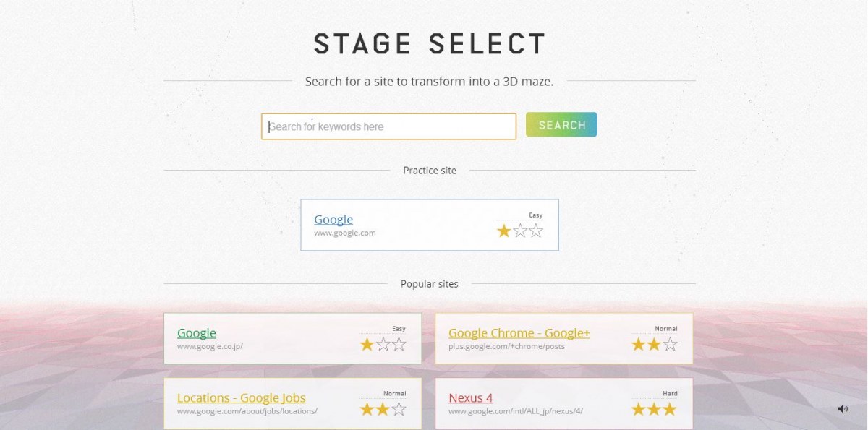Image resolution: width=868 pixels, height=430 pixels.
Task: Click the Hard difficulty label on Nexus 4
Action: (670, 394)
